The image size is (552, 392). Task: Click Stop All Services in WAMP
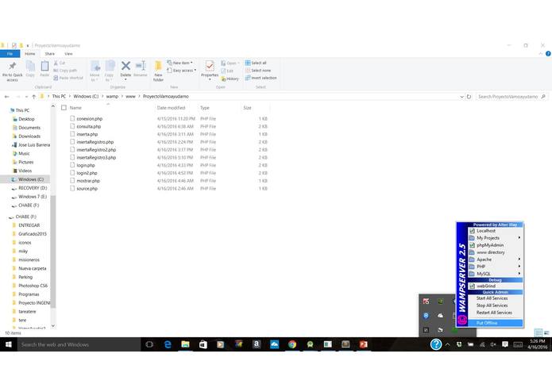tap(496, 306)
